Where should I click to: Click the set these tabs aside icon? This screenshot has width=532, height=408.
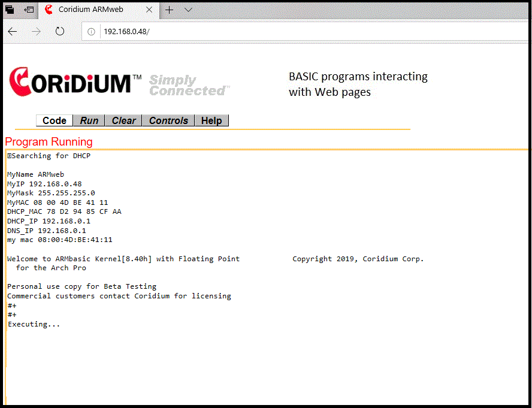(29, 10)
